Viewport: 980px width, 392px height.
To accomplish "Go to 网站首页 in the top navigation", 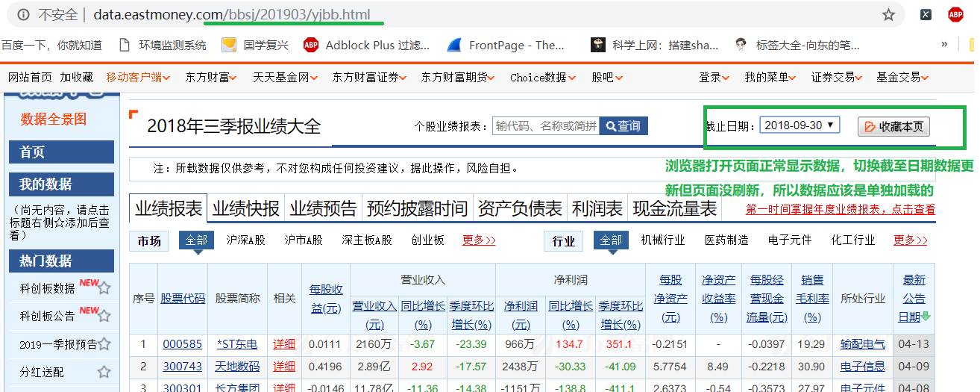I will 31,77.
